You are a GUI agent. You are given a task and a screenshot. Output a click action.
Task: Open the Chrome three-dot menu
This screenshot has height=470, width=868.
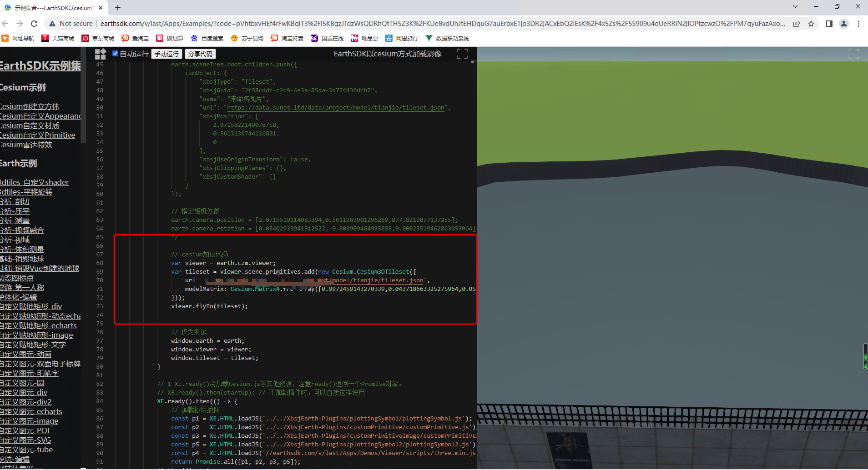pos(858,24)
